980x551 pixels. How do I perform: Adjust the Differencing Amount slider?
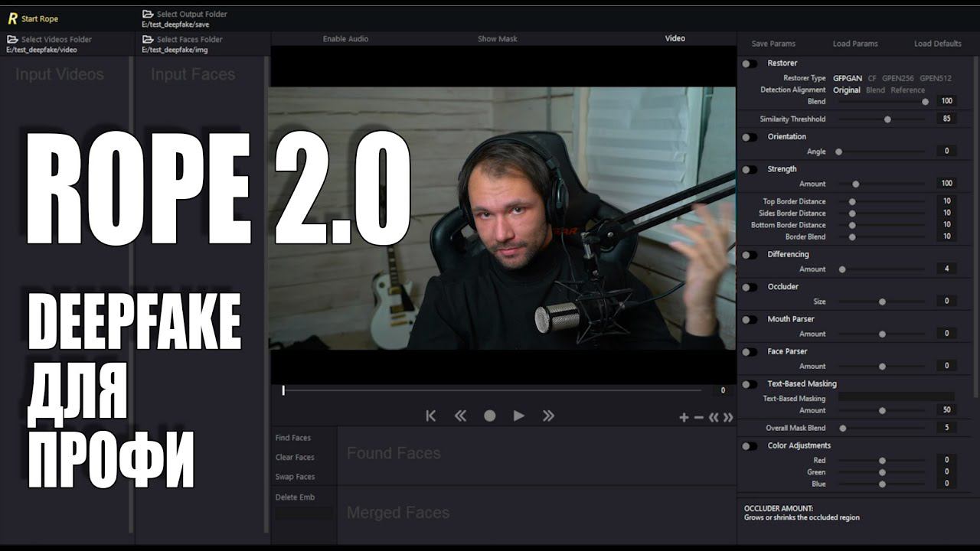pyautogui.click(x=882, y=269)
